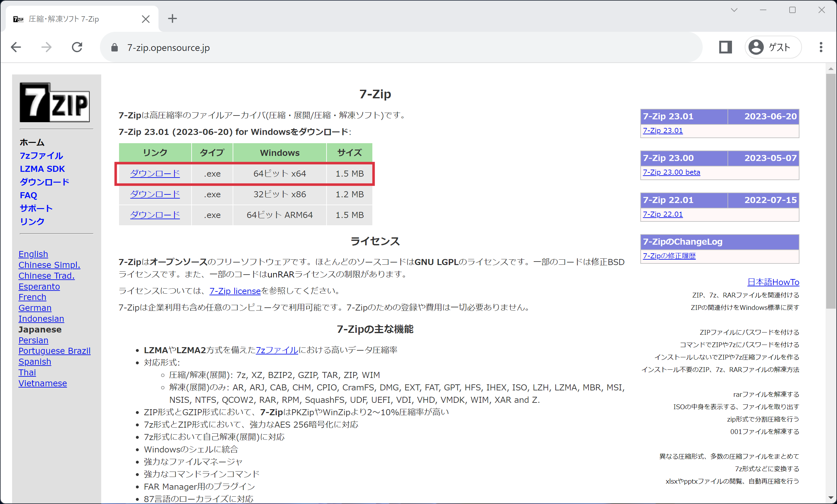Open サポート sidebar link
This screenshot has width=837, height=504.
pos(36,208)
